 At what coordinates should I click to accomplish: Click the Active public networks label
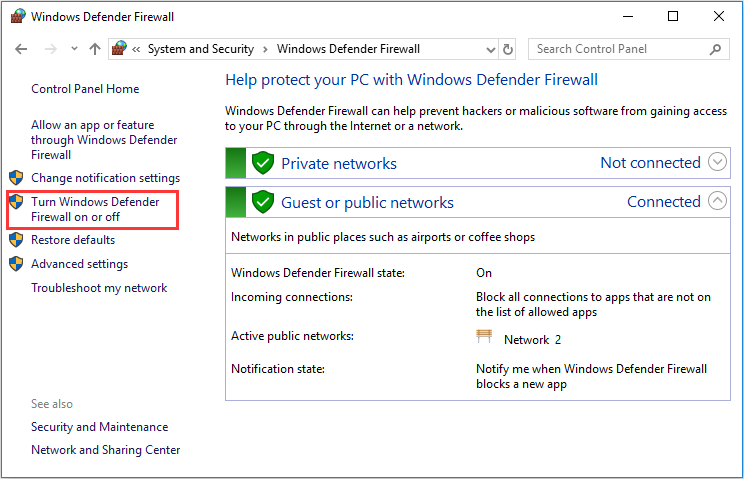(x=292, y=336)
